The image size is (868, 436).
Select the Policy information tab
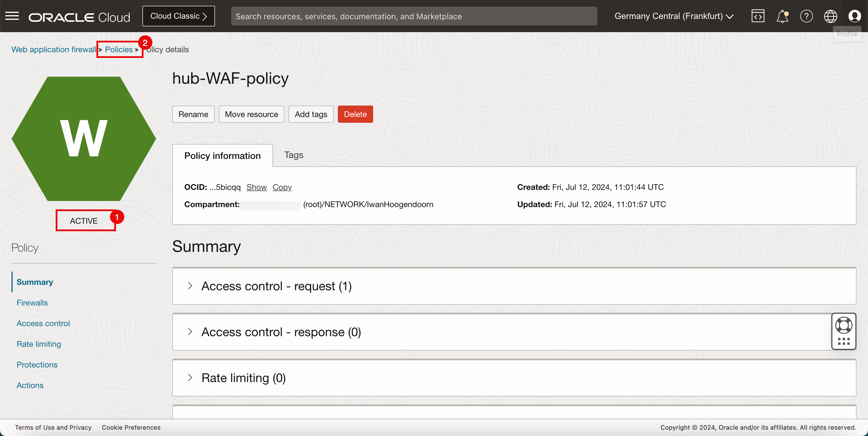pyautogui.click(x=222, y=155)
